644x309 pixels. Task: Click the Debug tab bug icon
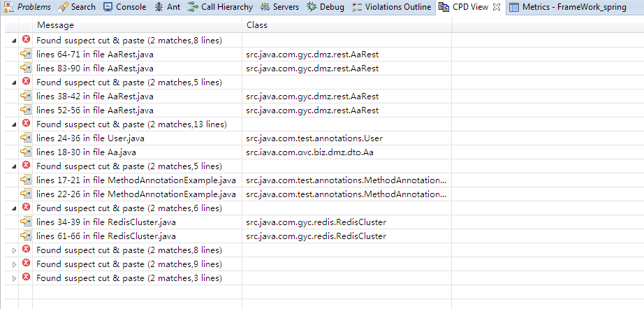(312, 7)
